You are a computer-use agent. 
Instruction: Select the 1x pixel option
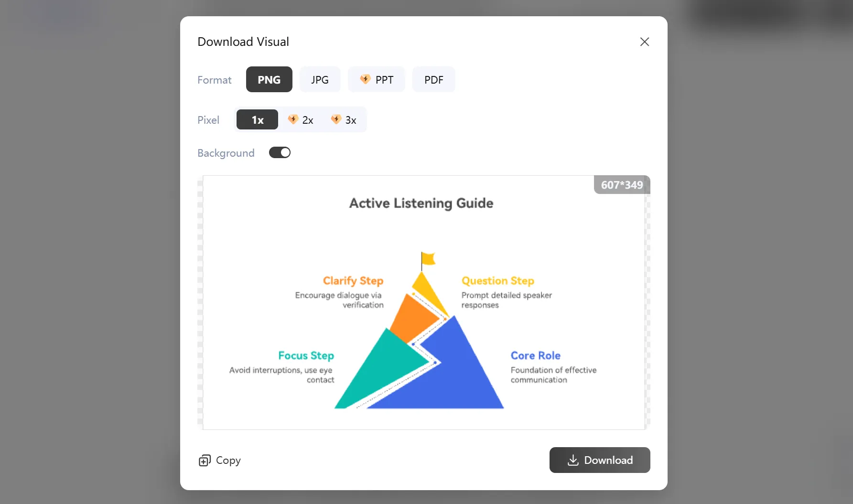tap(257, 119)
